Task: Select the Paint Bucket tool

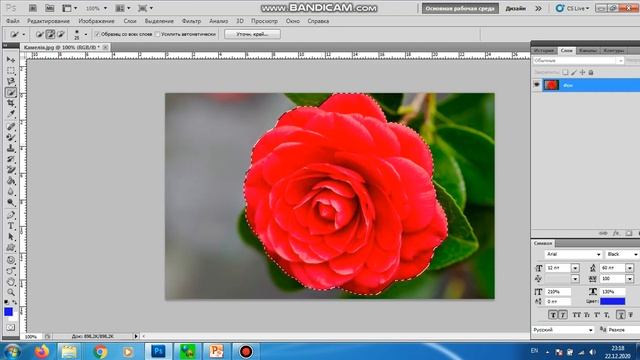Action: tap(11, 181)
